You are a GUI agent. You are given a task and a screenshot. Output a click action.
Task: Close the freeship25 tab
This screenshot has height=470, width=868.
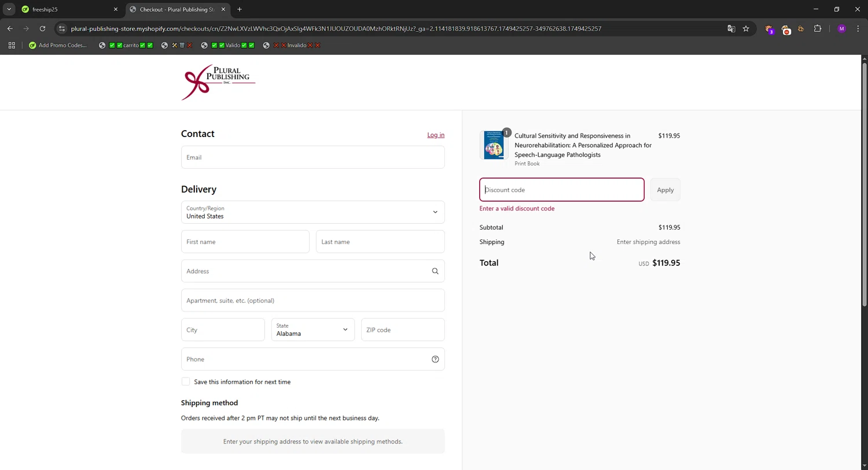pos(115,9)
